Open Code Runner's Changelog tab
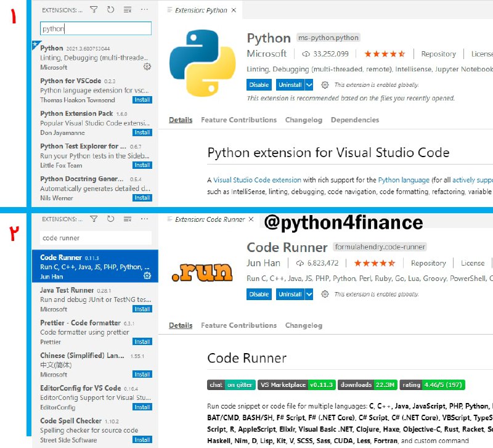 (x=304, y=325)
